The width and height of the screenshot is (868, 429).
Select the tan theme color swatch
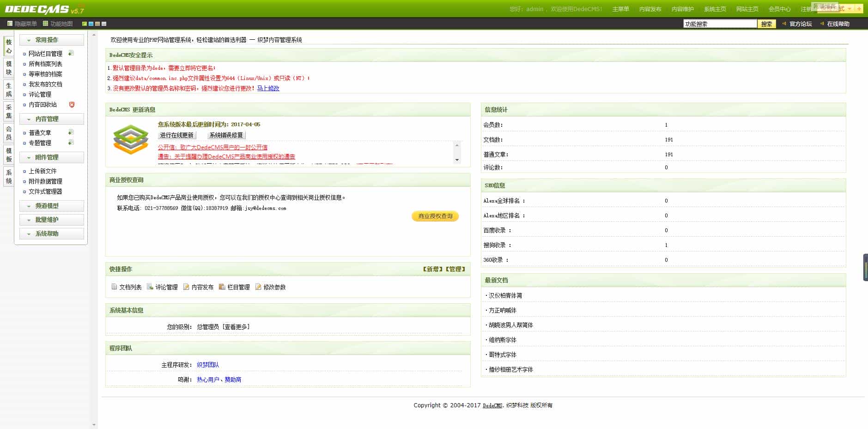point(97,24)
